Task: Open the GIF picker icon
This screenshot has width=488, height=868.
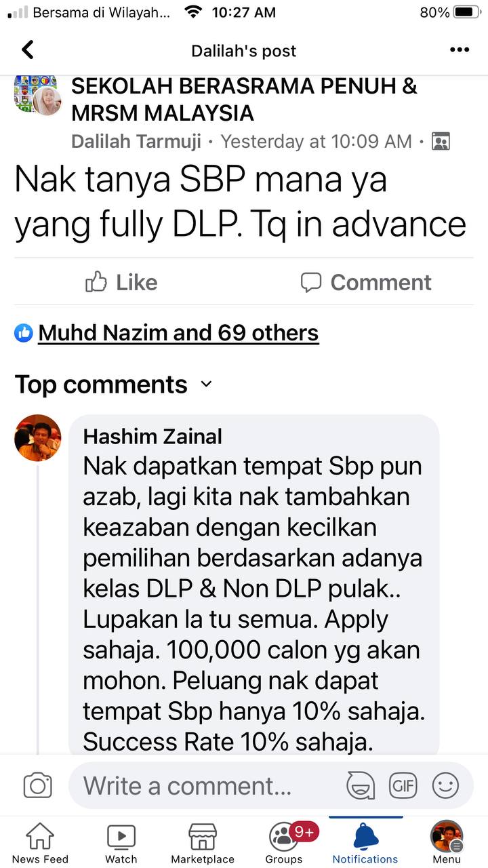Action: tap(403, 785)
